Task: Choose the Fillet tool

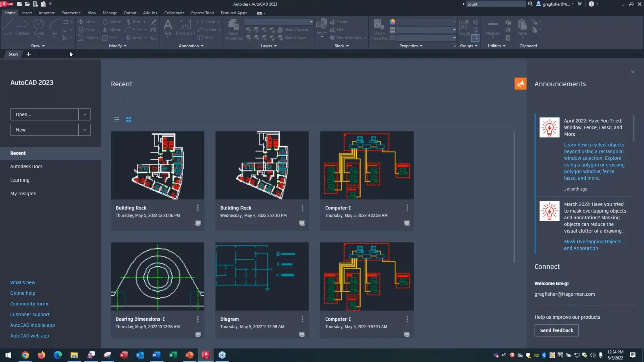Action: 133,30
